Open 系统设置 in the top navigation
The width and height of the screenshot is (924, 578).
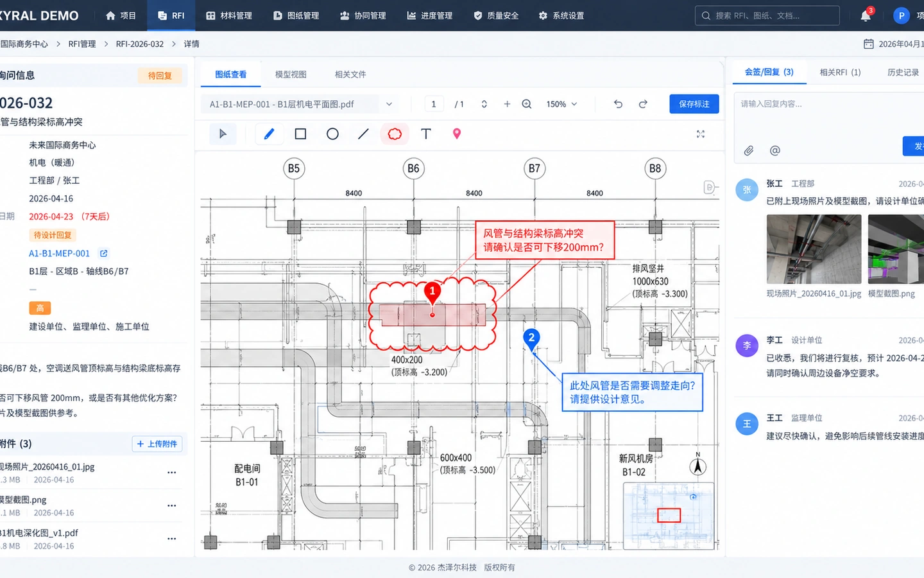pyautogui.click(x=561, y=15)
